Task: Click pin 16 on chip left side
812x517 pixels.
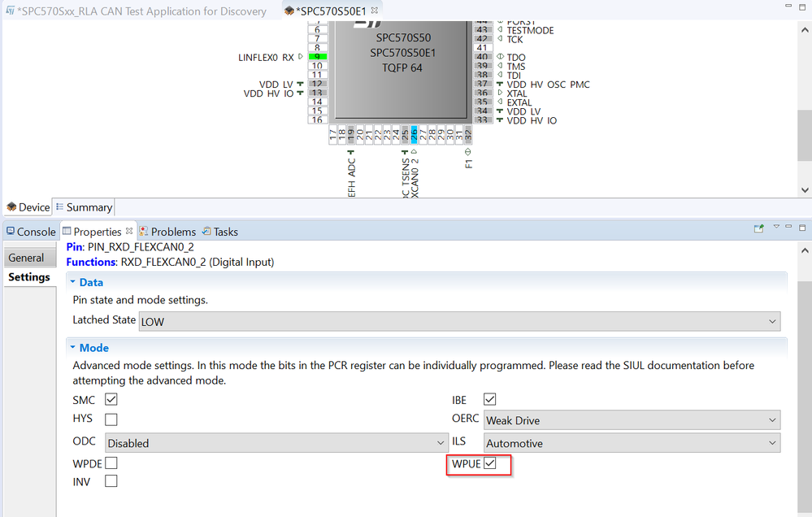Action: coord(318,119)
